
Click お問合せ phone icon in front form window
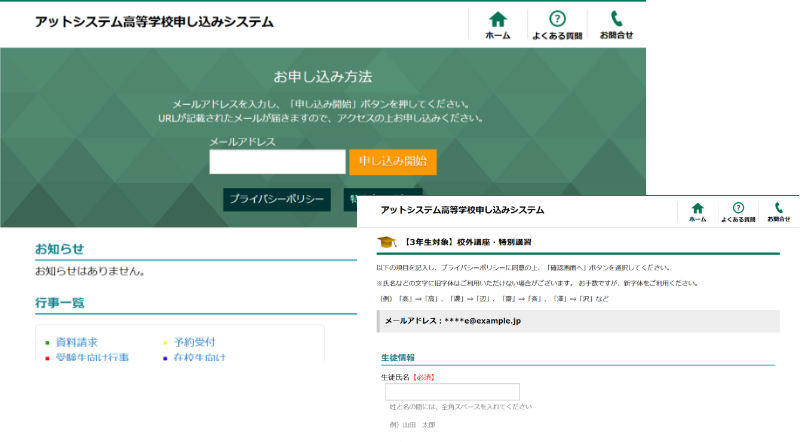pos(779,208)
